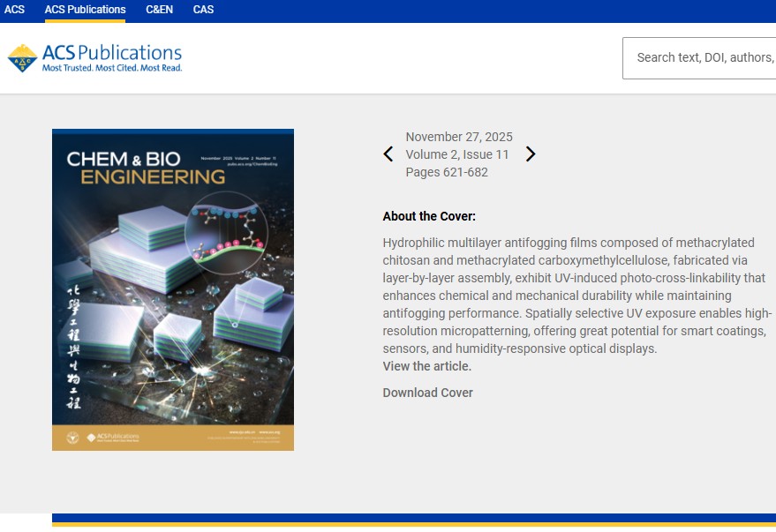Select the November 27, 2025 date text
Viewport: 776px width, 532px height.
pos(459,137)
